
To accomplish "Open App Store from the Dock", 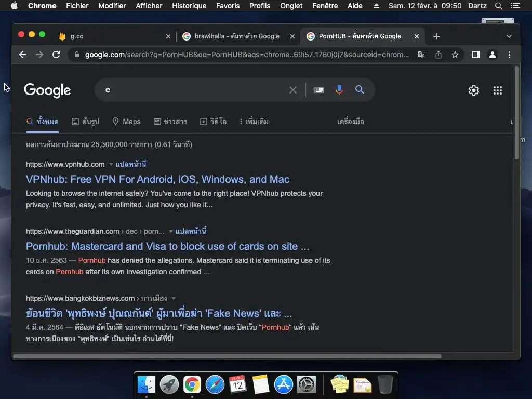I will [x=283, y=385].
